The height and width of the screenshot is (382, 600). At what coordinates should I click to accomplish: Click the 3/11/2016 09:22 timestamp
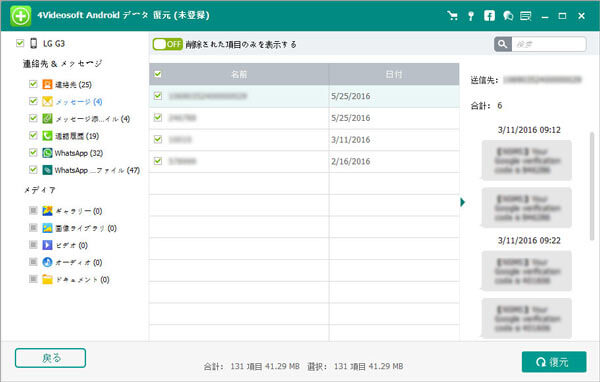point(529,240)
